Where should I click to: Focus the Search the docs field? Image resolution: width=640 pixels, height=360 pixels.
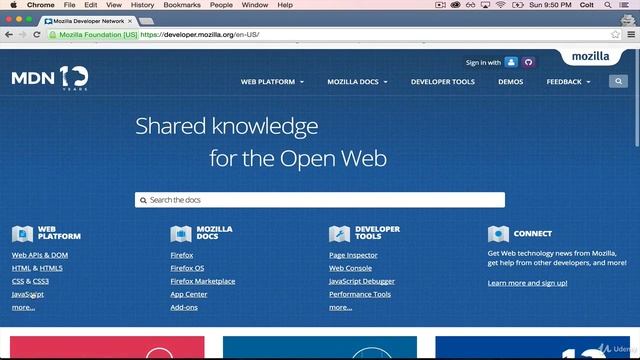click(x=320, y=200)
